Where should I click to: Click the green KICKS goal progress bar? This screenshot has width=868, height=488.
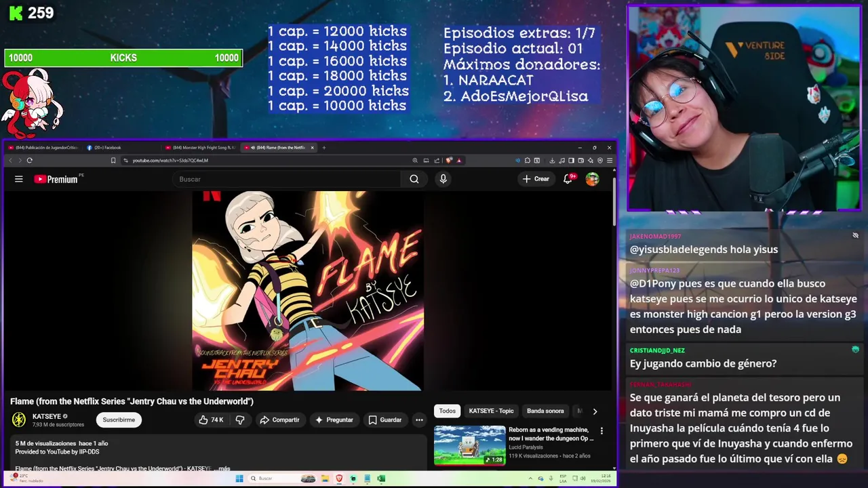123,58
